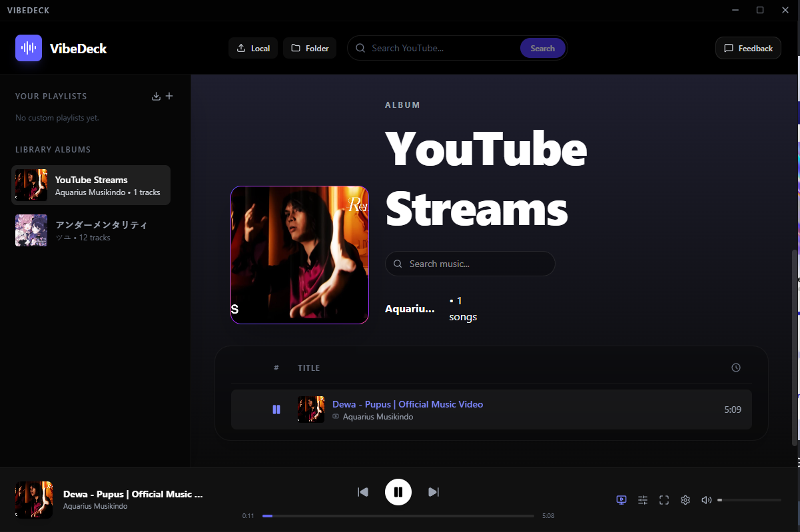Click the LIBRARY ALBUMS section heading
Screen dimensions: 800x532
[x=53, y=150]
